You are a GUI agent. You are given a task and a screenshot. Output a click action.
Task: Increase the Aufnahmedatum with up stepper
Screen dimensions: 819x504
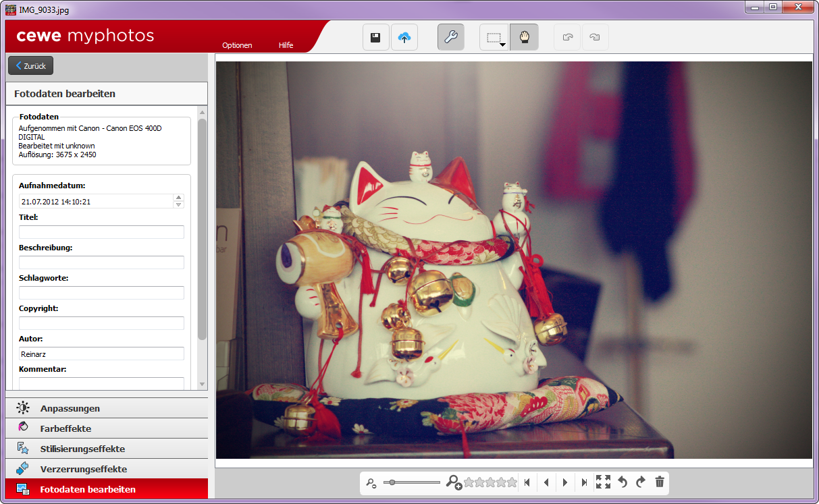[x=179, y=198]
